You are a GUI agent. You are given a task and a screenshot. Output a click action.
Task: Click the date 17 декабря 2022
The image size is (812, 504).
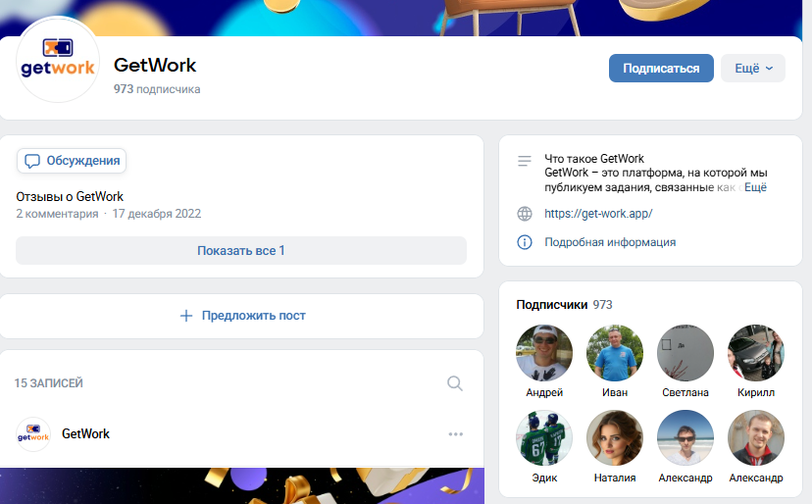point(156,214)
